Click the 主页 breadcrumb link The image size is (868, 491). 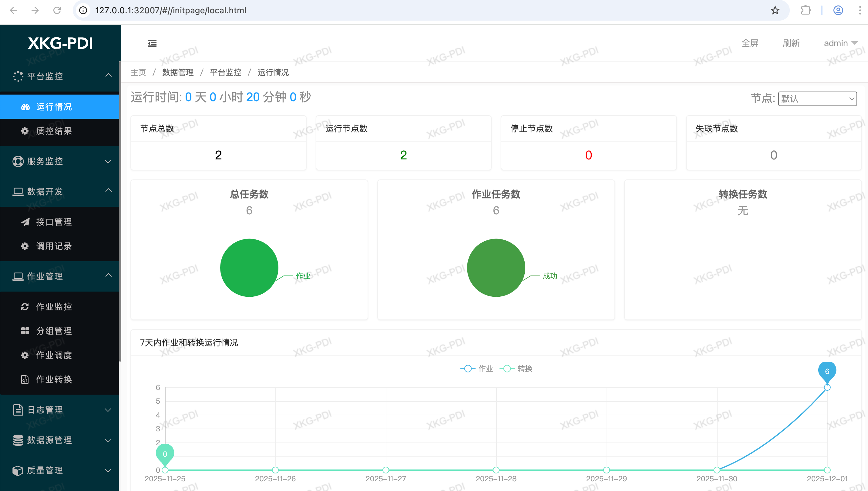click(138, 72)
